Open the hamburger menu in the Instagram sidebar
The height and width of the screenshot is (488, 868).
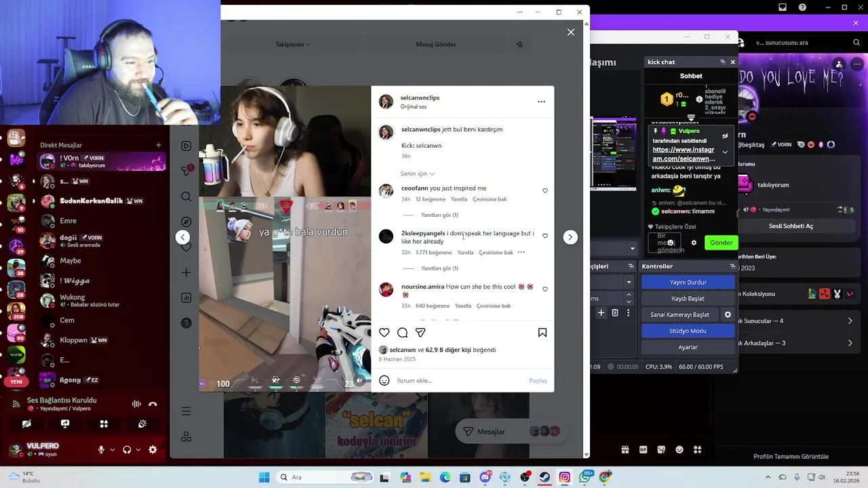[x=186, y=411]
